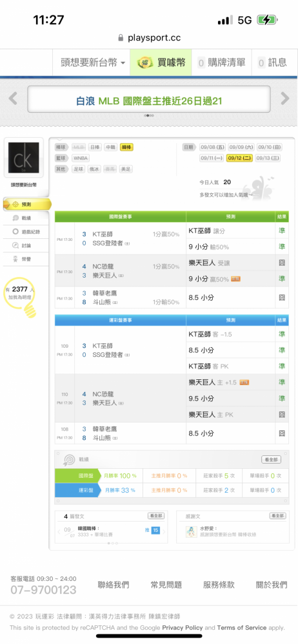The image size is (298, 644).
Task: Click the previous banner arrow
Action: (x=13, y=99)
